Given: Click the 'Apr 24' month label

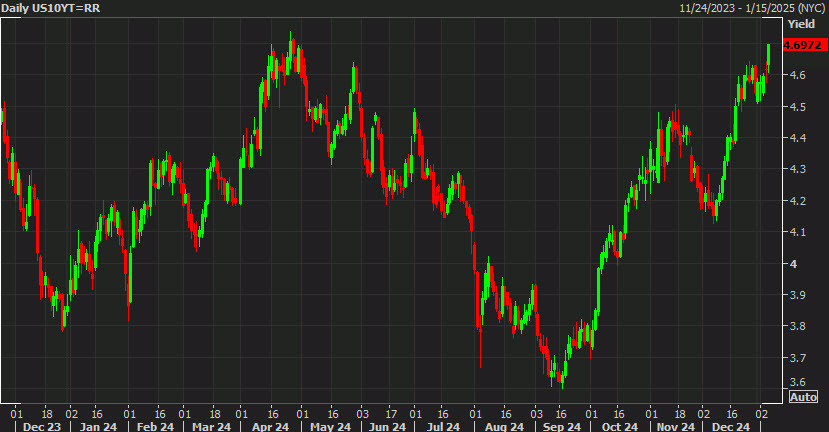Looking at the screenshot, I should [x=270, y=426].
